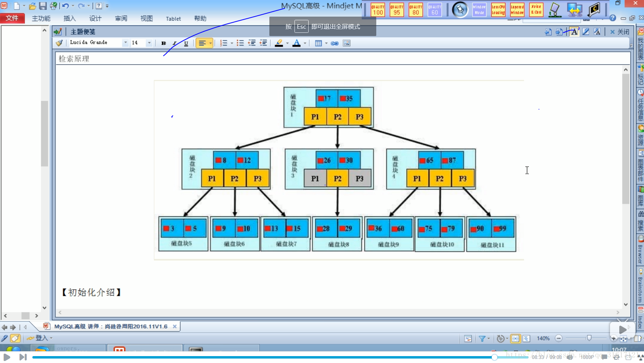This screenshot has height=363, width=644.
Task: Create a new document from the quick access toolbar
Action: pos(17,6)
